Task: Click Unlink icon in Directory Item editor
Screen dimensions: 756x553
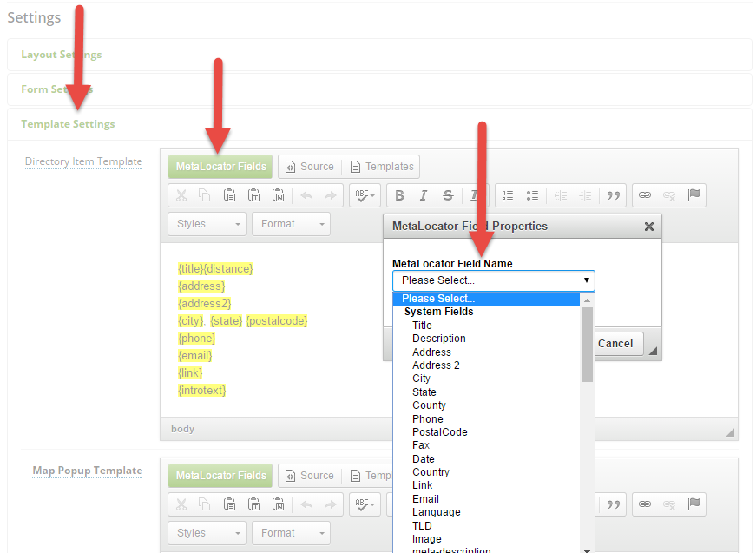Action: pyautogui.click(x=669, y=194)
